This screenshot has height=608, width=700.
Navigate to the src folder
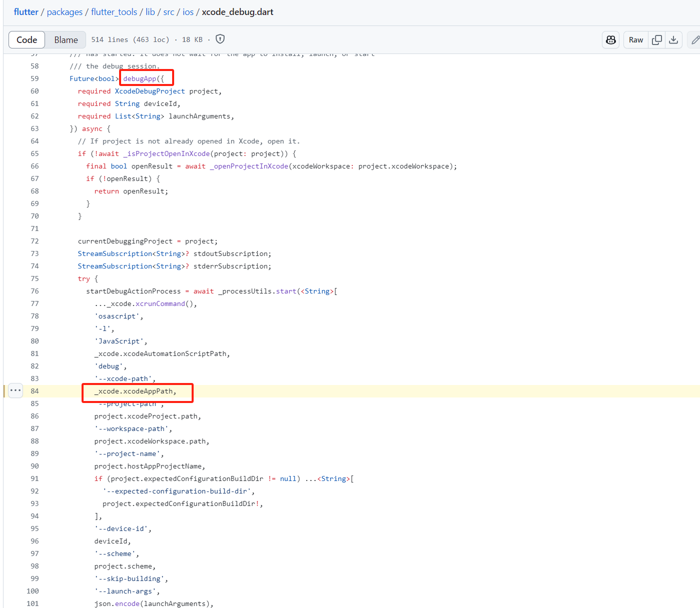point(169,12)
